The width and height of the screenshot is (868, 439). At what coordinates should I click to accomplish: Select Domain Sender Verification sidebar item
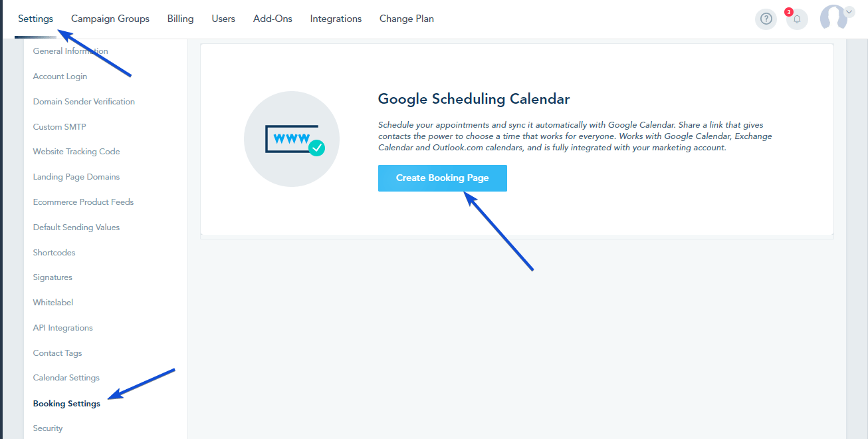tap(84, 102)
